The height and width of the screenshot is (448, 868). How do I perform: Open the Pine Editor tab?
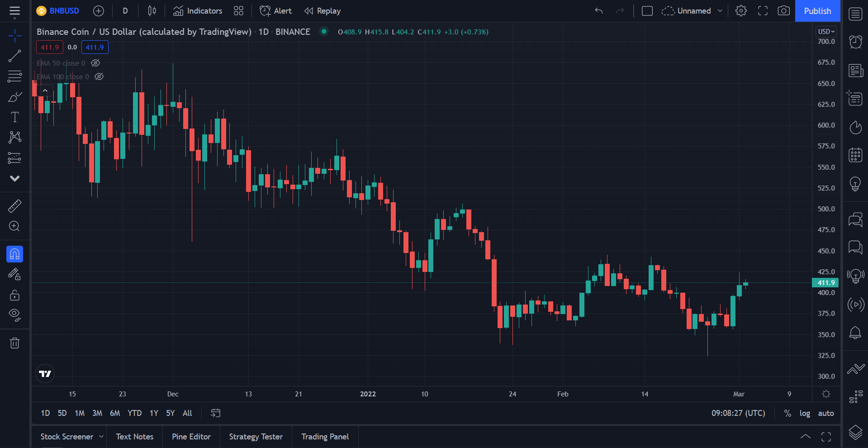(x=191, y=437)
